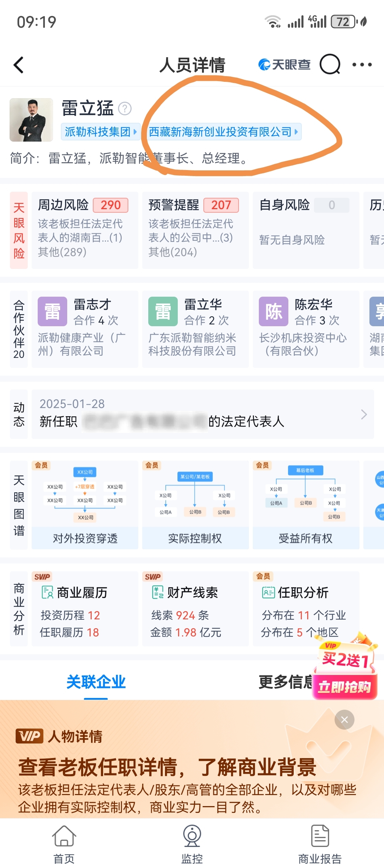
Task: View 分布在 11 个行业
Action: [x=304, y=615]
